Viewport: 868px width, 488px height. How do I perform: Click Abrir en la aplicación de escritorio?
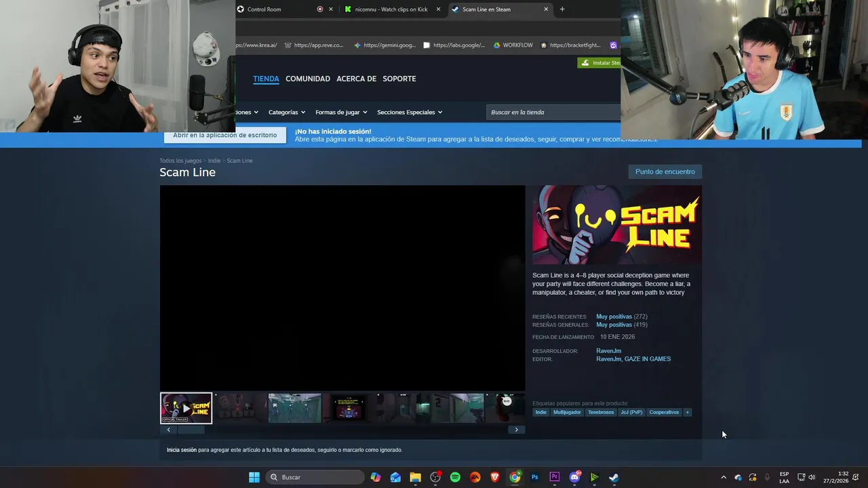224,135
